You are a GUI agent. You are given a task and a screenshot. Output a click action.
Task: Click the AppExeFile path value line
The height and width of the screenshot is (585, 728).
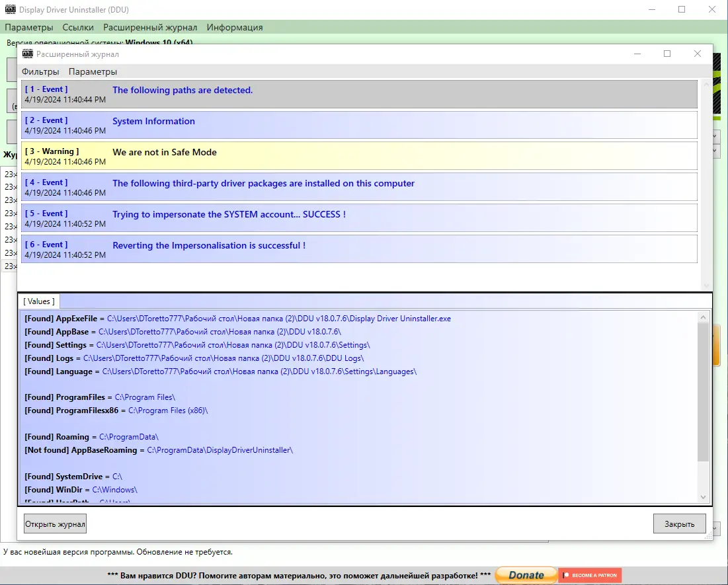[x=238, y=319]
